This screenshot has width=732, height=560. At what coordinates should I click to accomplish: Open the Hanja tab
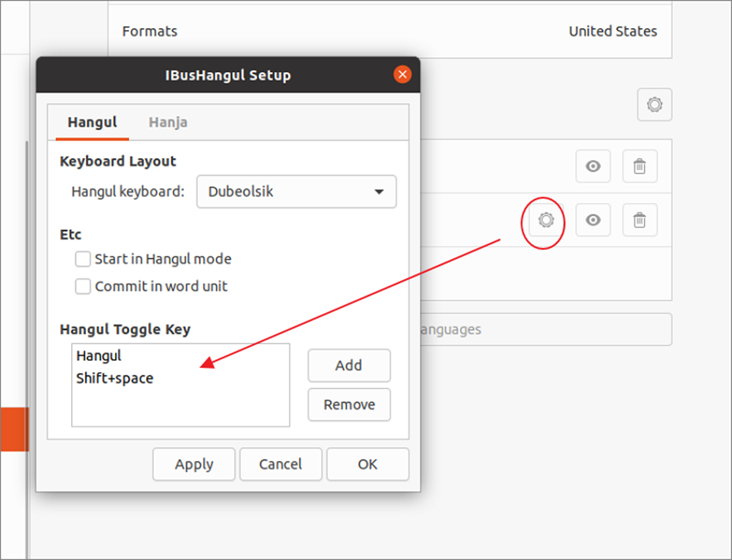[168, 122]
